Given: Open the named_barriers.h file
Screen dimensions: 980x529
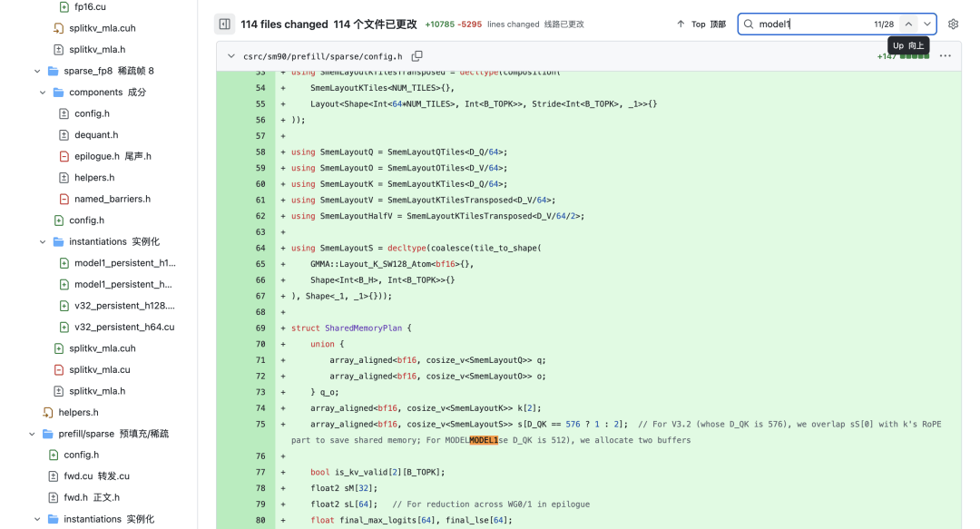Looking at the screenshot, I should pos(112,199).
